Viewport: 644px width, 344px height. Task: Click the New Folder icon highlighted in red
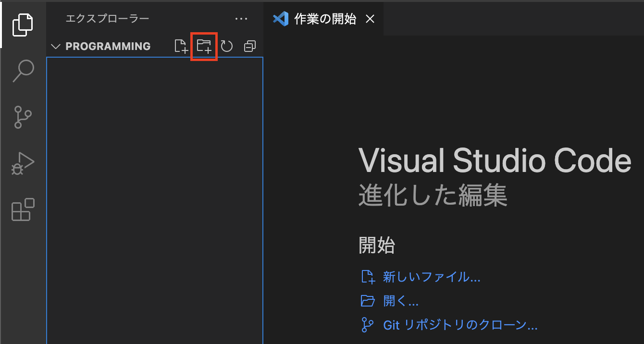click(x=204, y=46)
